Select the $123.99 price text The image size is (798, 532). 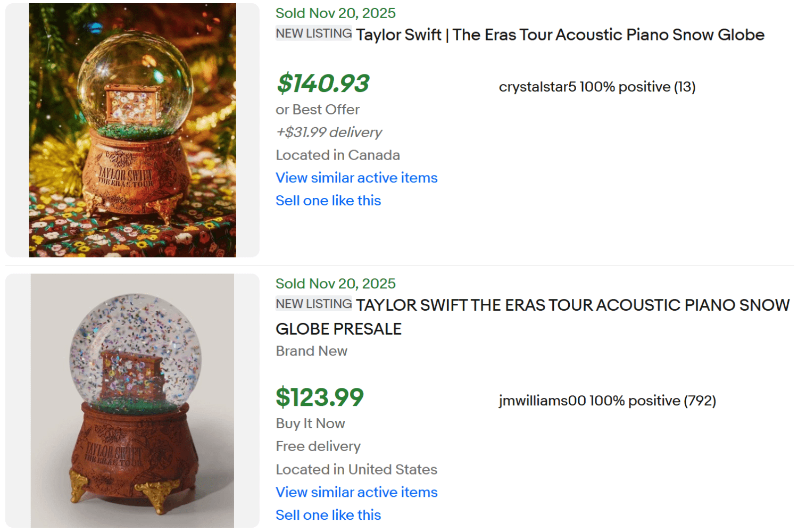pos(319,397)
